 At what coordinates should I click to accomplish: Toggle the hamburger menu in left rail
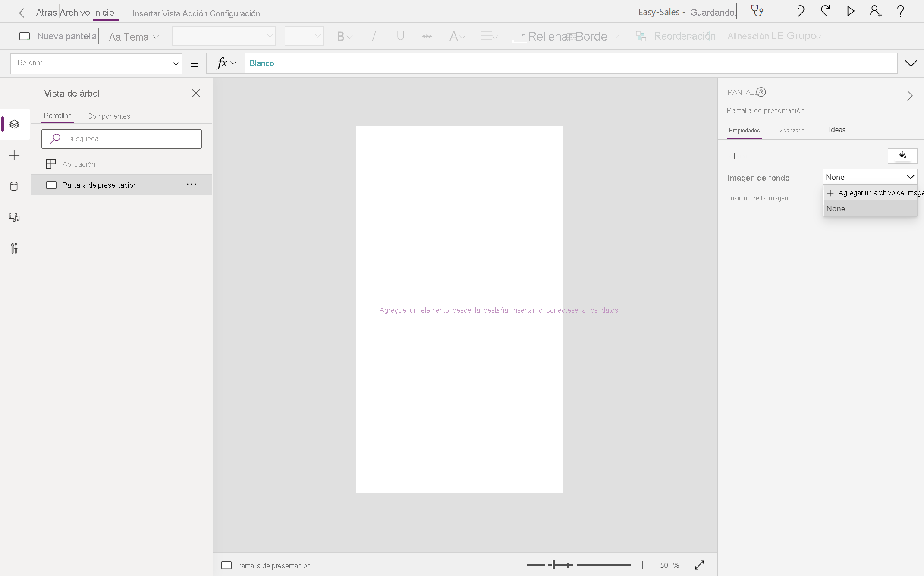point(14,93)
